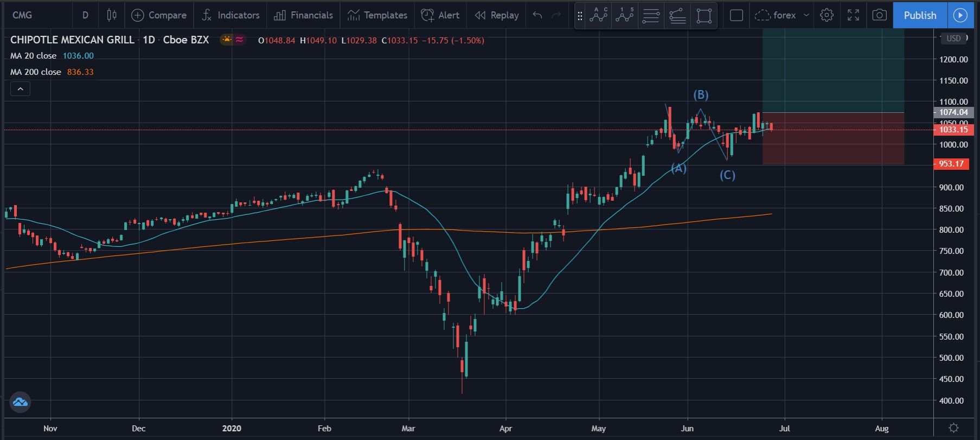Click the Mar label on time axis
980x440 pixels.
point(408,429)
